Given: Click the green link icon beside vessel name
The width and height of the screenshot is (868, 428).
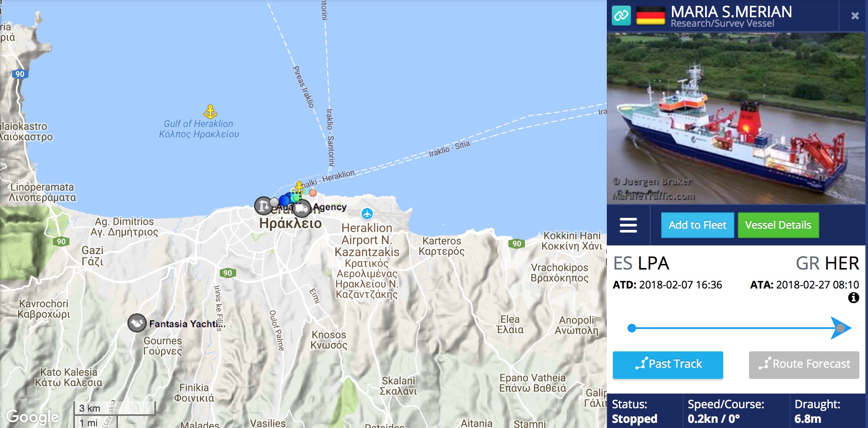Looking at the screenshot, I should (621, 16).
